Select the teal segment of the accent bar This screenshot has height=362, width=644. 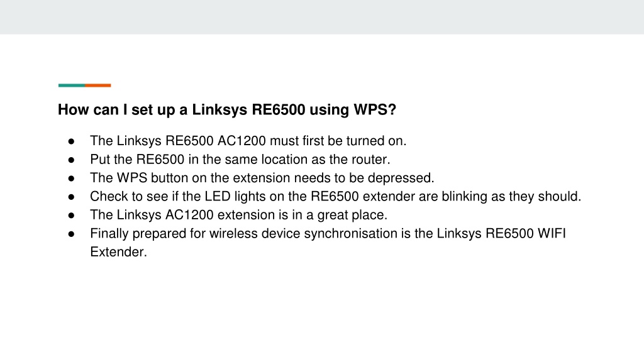[72, 85]
